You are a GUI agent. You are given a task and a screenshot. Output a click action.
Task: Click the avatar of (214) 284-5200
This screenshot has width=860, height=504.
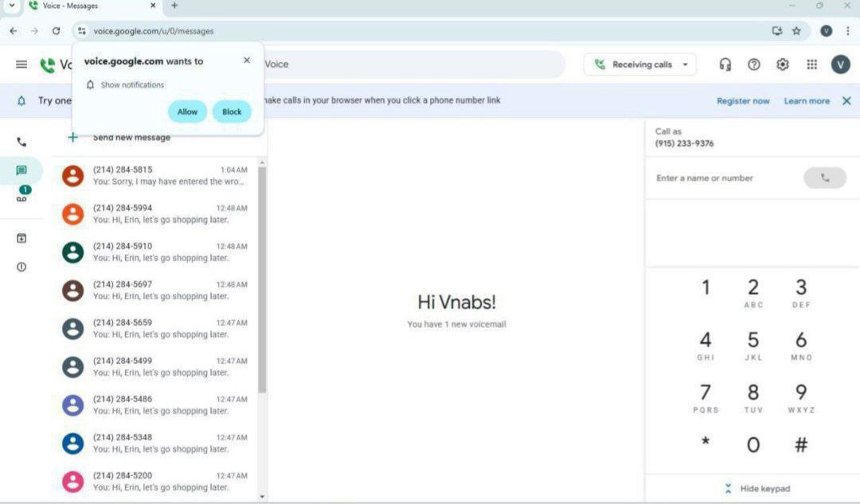point(73,482)
